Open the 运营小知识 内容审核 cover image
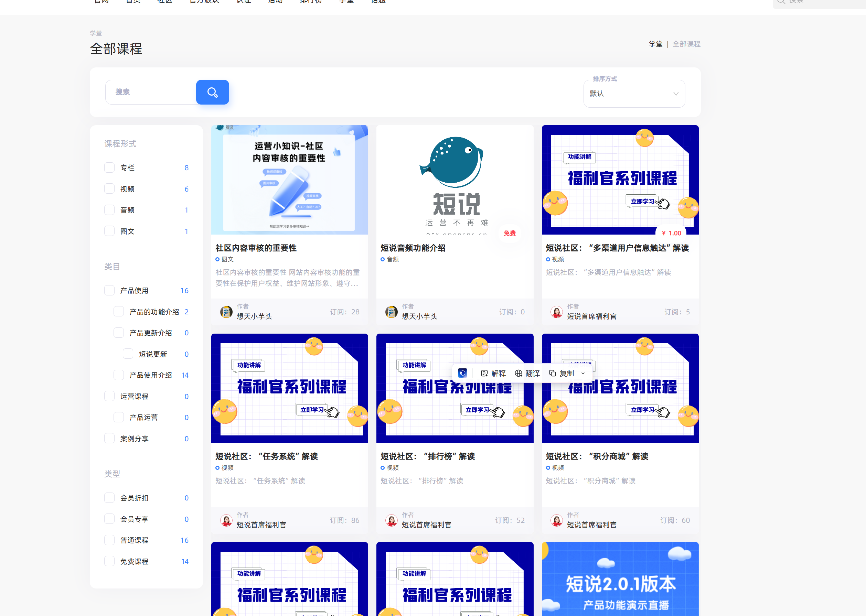Viewport: 866px width, 616px height. 289,180
